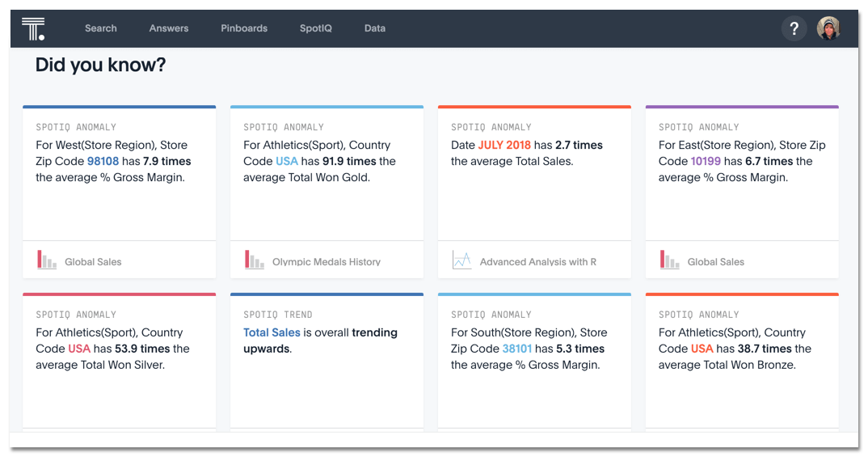
Task: Click the ThoughtSpot logo icon
Action: point(33,28)
